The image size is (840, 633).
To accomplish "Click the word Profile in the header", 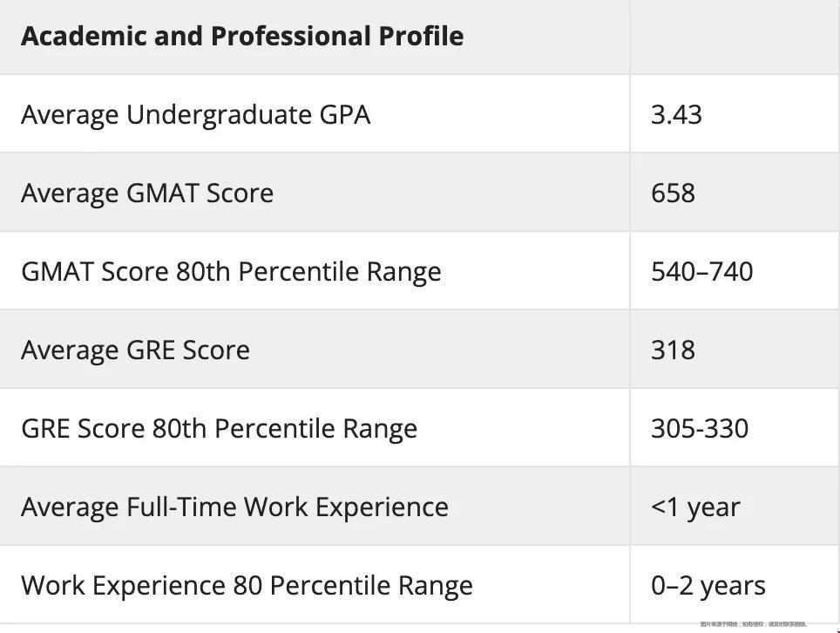I will [x=421, y=37].
